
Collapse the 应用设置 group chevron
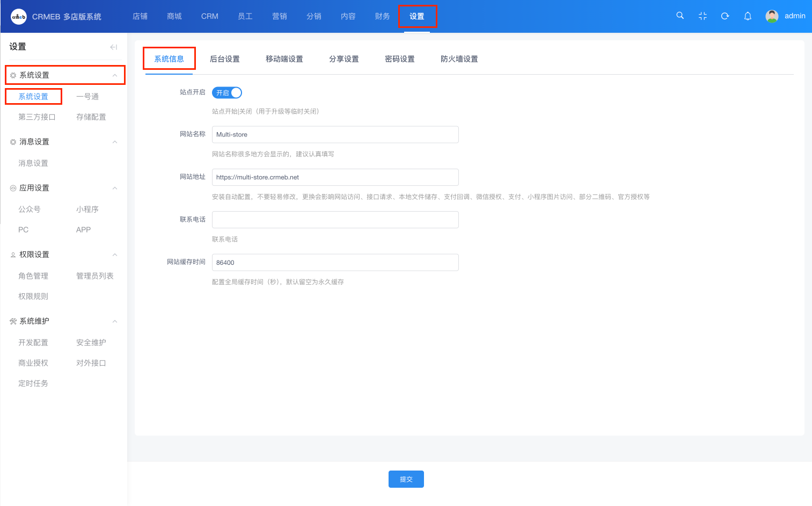click(115, 188)
